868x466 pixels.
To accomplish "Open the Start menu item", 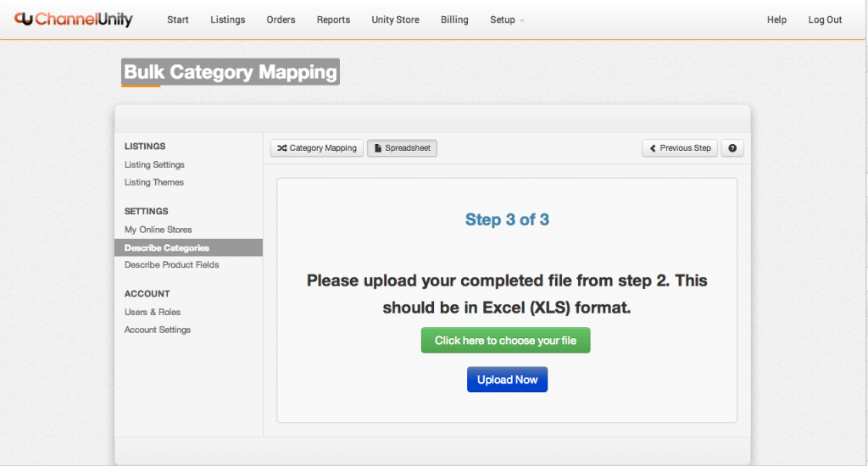I will [178, 19].
